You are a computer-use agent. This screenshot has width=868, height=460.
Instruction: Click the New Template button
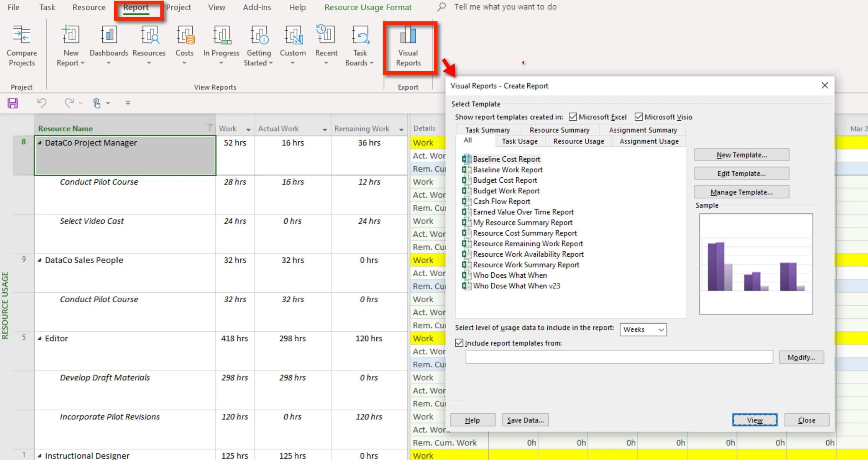click(742, 155)
